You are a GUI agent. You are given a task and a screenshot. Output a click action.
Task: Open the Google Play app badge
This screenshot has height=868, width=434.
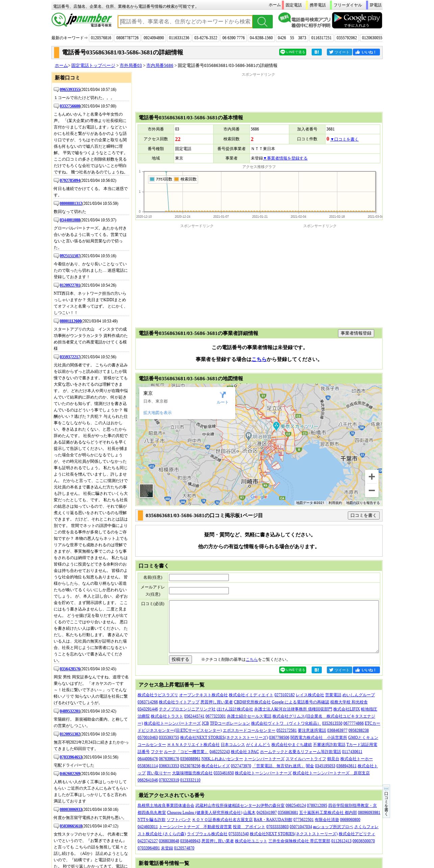point(357,20)
